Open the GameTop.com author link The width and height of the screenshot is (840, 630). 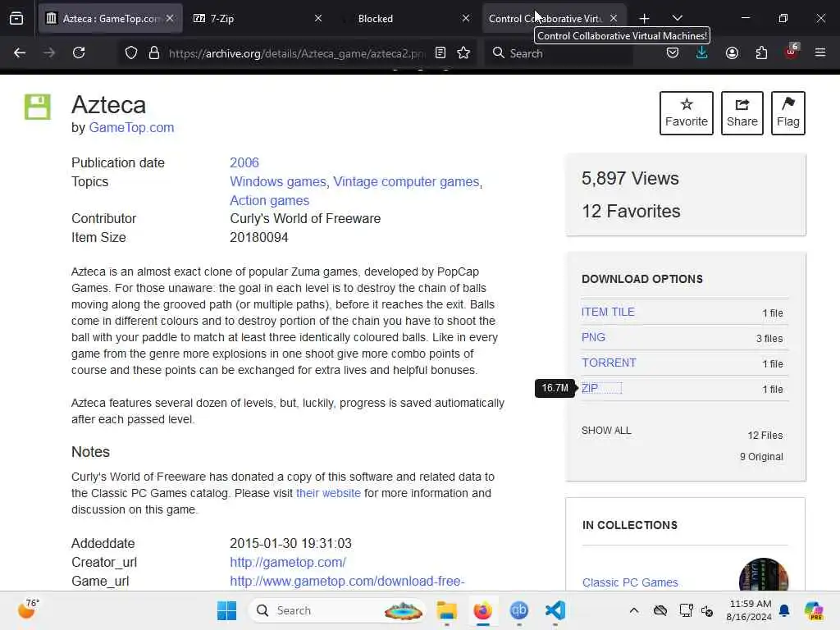click(131, 127)
